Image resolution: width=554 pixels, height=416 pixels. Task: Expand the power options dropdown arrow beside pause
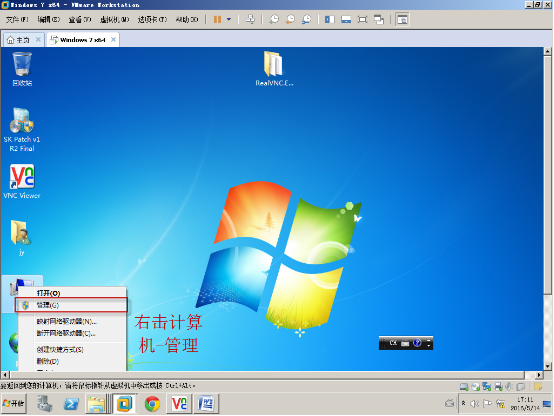[x=229, y=19]
